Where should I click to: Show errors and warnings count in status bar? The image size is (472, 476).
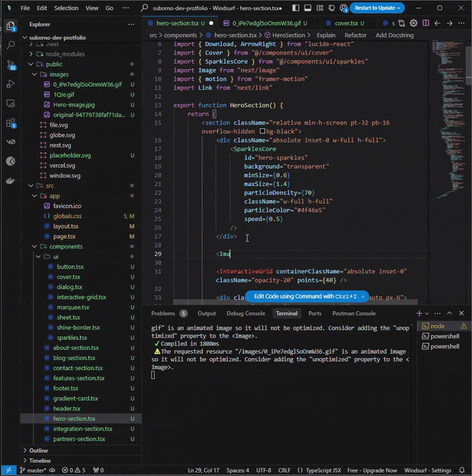(74, 470)
